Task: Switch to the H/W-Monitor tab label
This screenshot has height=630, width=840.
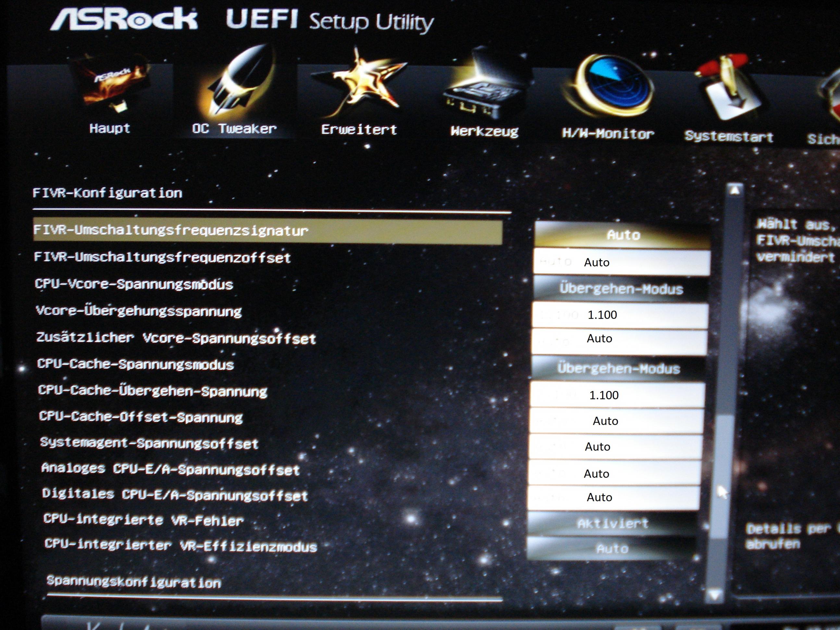Action: pos(608,134)
